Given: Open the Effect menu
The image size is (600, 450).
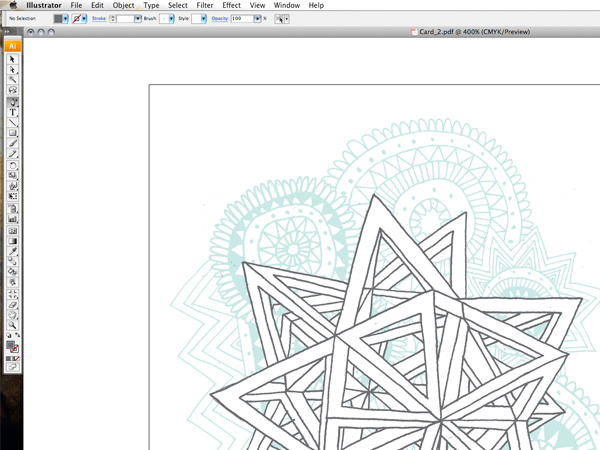Looking at the screenshot, I should coord(231,5).
